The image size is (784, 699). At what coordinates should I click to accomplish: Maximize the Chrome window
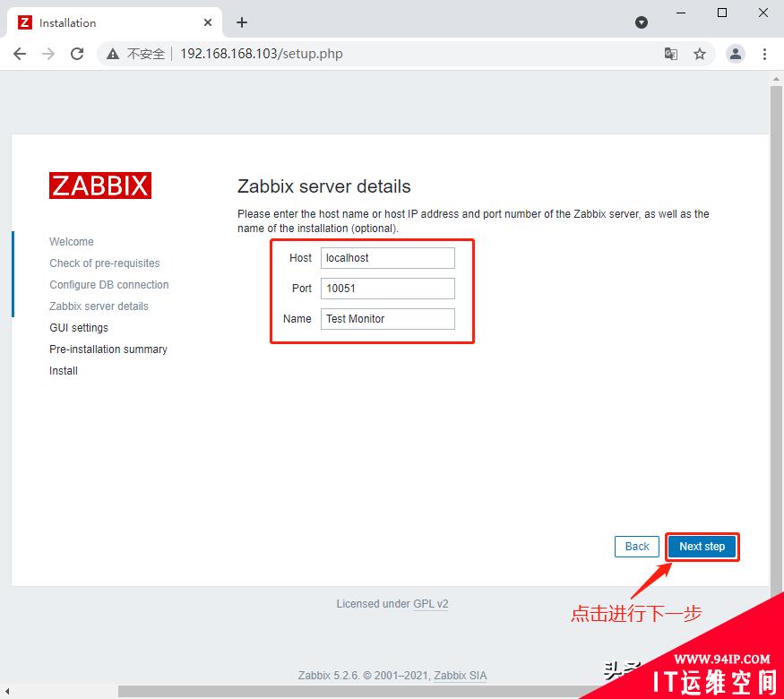click(x=722, y=13)
